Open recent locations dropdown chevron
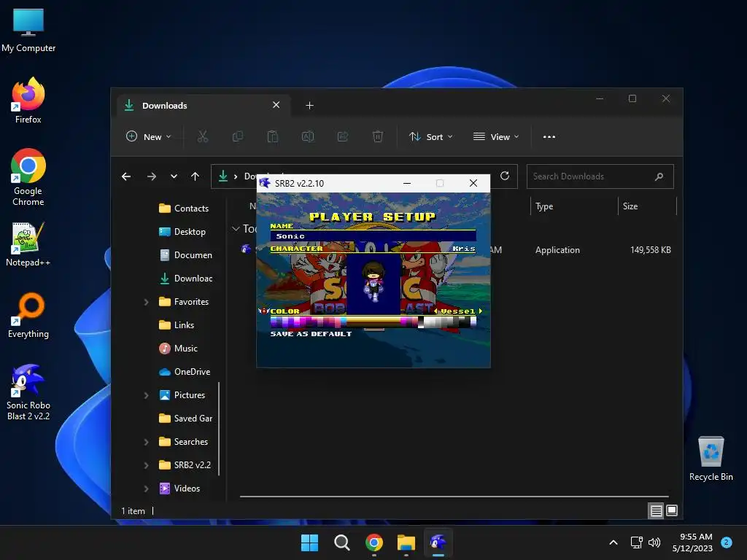The image size is (747, 560). (174, 176)
